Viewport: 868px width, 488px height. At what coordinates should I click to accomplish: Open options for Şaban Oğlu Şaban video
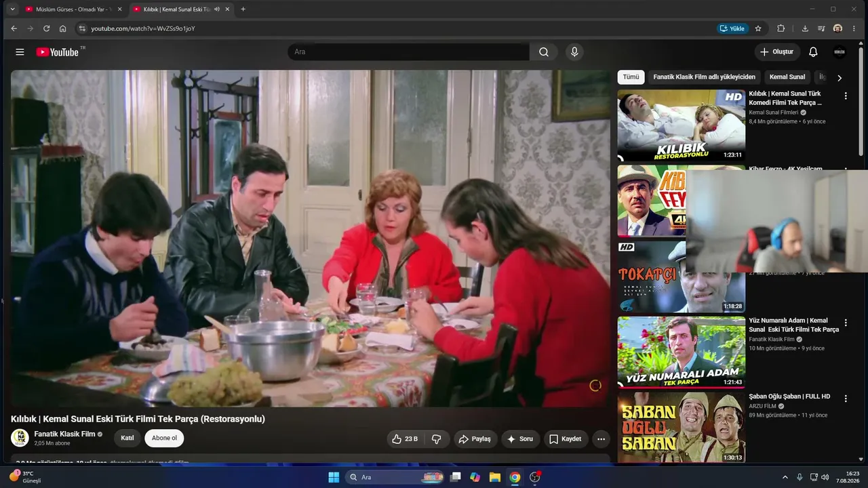846,399
